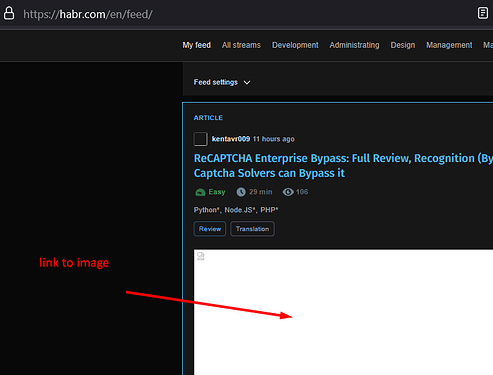493x375 pixels.
Task: Open the Management stream
Action: tap(449, 45)
